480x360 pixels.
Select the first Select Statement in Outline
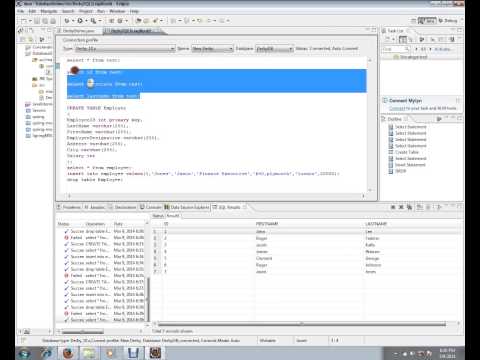[408, 127]
